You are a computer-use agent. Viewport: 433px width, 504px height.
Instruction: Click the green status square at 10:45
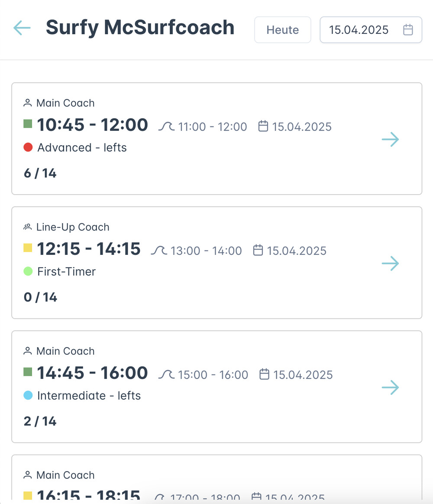point(28,124)
